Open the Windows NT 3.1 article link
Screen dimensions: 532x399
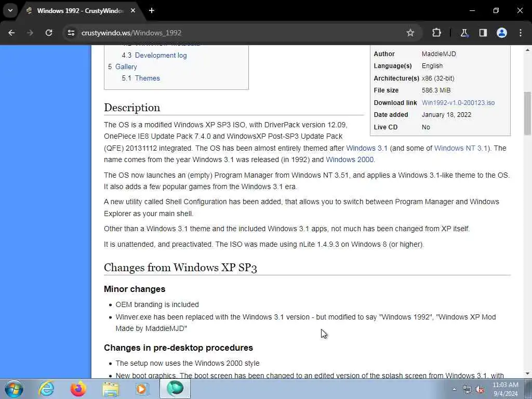(x=461, y=148)
